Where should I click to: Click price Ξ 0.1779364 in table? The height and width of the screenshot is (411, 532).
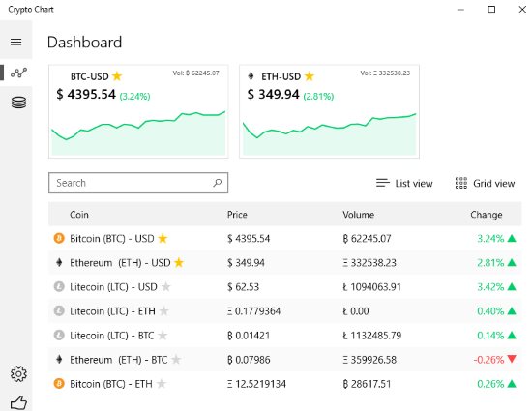(x=253, y=311)
